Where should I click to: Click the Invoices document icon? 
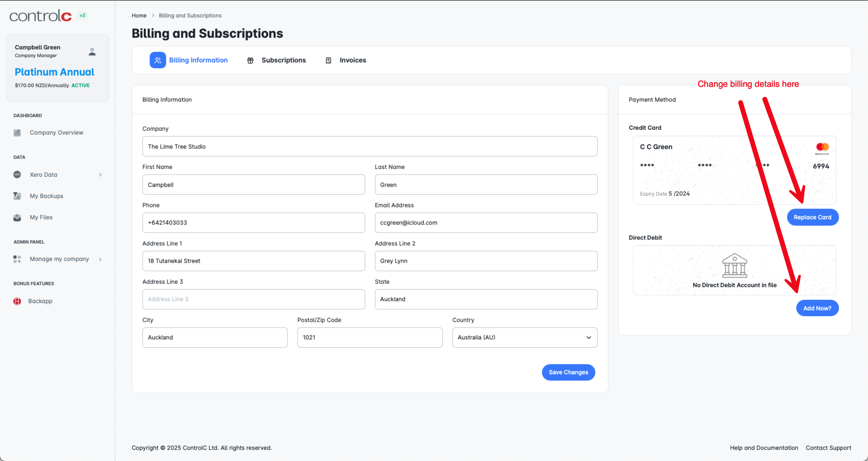(x=328, y=60)
